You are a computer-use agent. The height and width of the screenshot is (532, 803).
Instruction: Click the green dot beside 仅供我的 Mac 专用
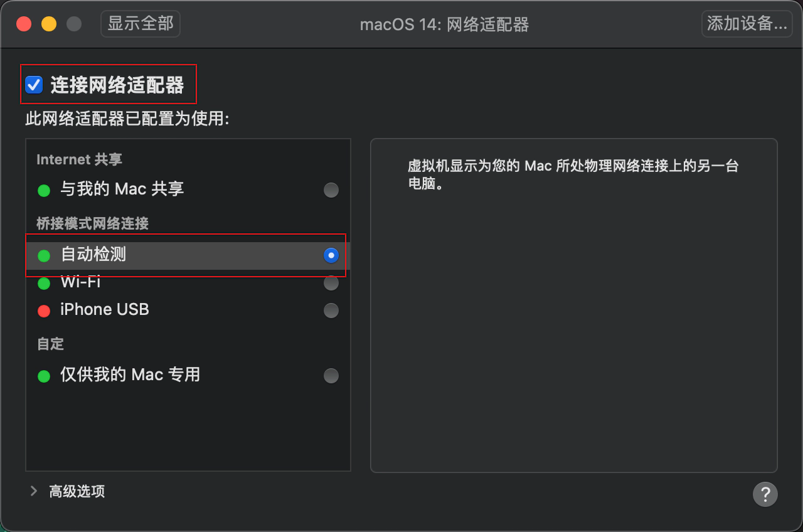tap(43, 376)
